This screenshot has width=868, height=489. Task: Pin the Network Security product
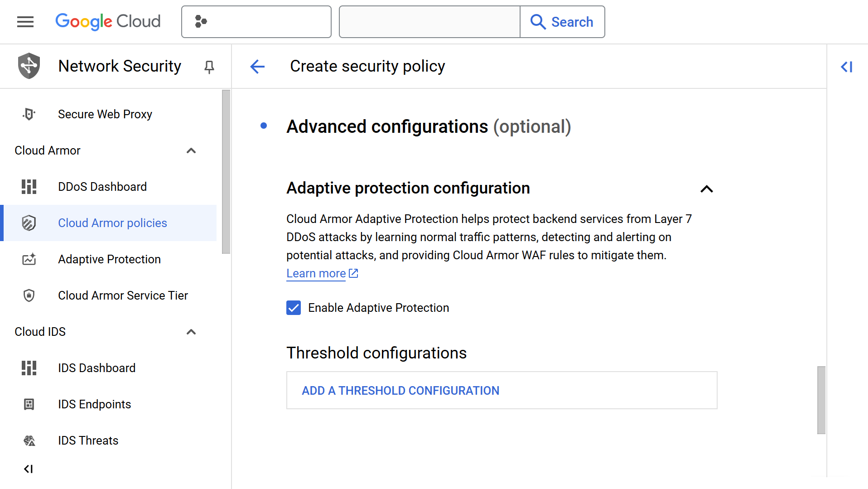209,67
